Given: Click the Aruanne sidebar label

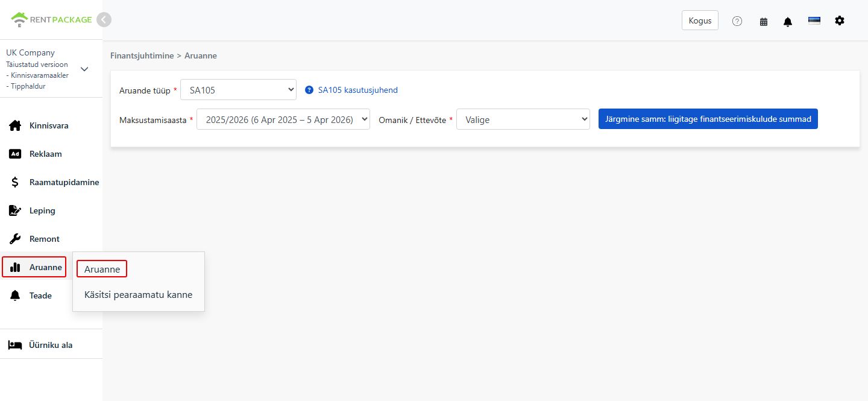Looking at the screenshot, I should click(x=46, y=267).
